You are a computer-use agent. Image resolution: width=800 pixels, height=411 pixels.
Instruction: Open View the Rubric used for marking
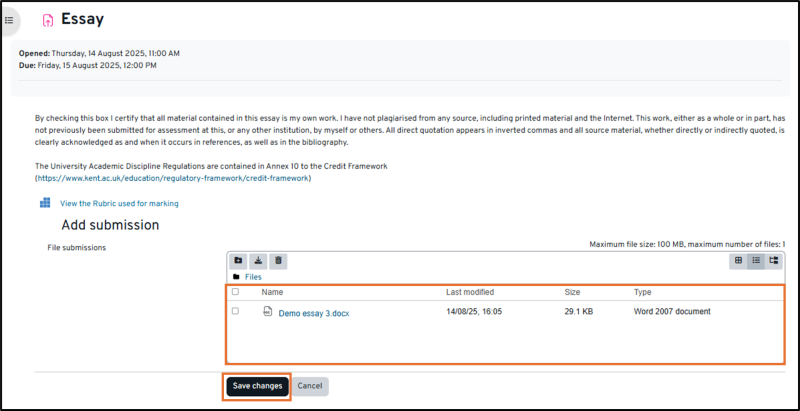pyautogui.click(x=119, y=203)
